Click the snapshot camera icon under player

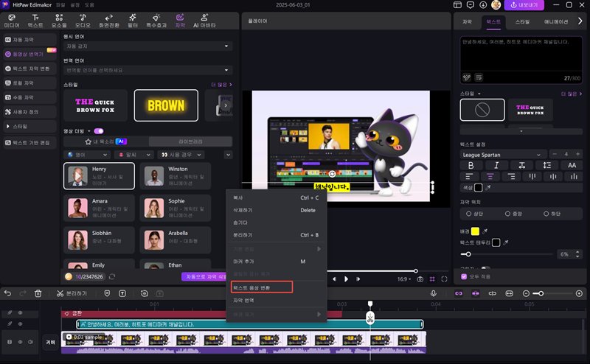point(420,279)
